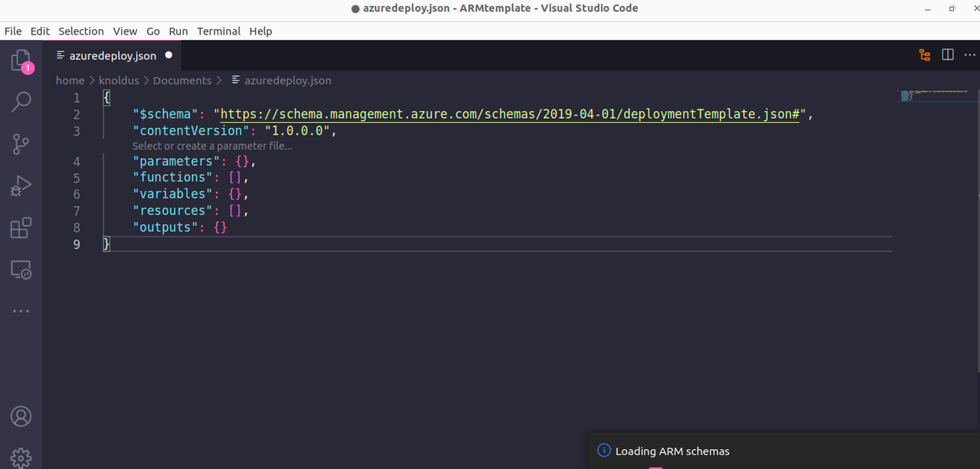Screen dimensions: 980x469
Task: Show more editor actions ellipsis
Action: pyautogui.click(x=969, y=55)
